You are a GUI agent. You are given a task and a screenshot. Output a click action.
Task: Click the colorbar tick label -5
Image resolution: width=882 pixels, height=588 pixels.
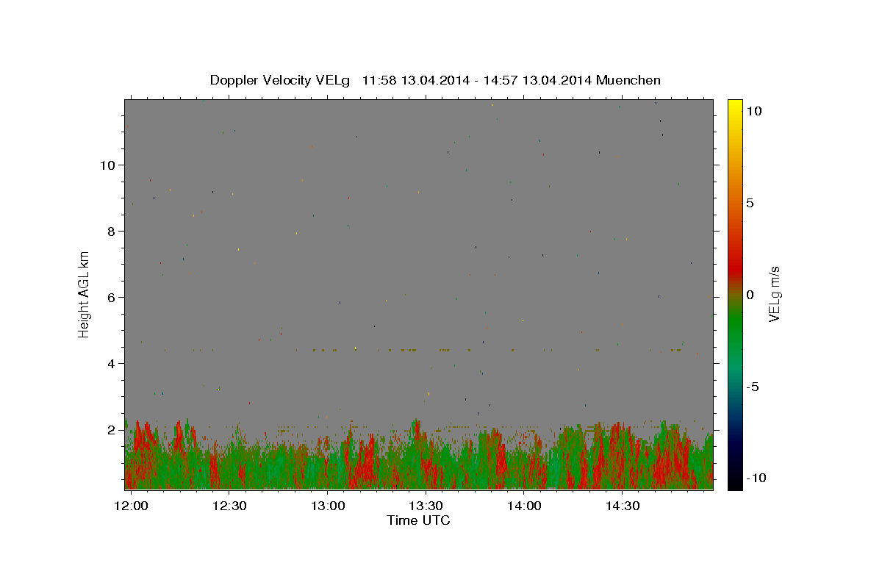(x=753, y=387)
